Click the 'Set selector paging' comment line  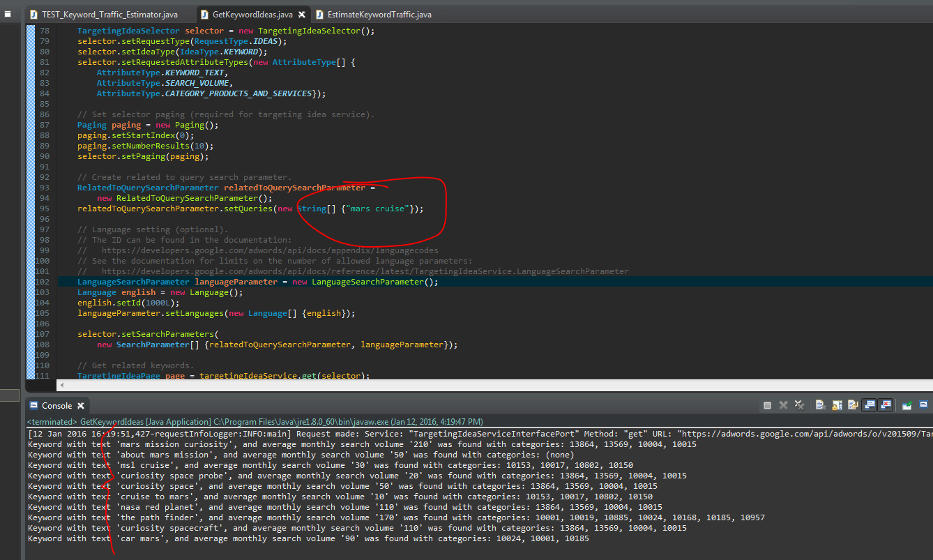(x=226, y=114)
